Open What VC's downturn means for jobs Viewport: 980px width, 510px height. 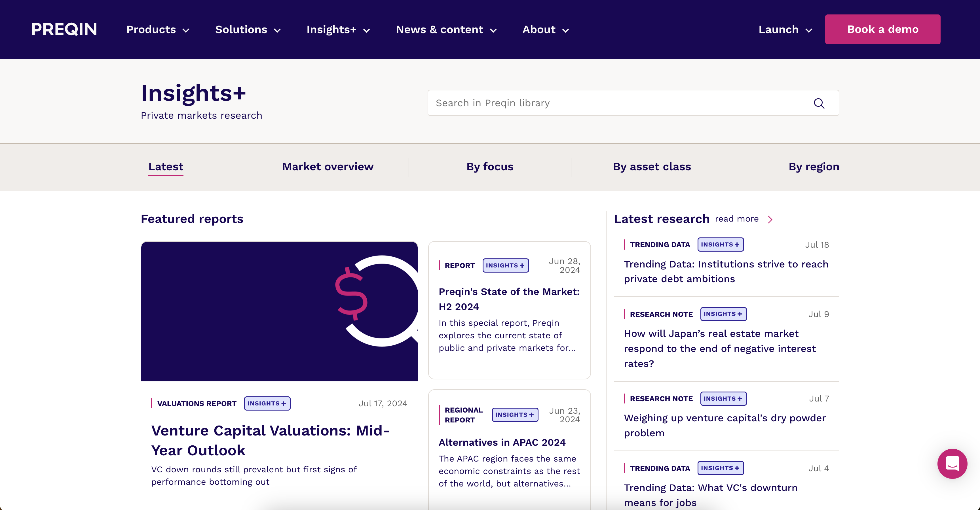[x=711, y=495]
